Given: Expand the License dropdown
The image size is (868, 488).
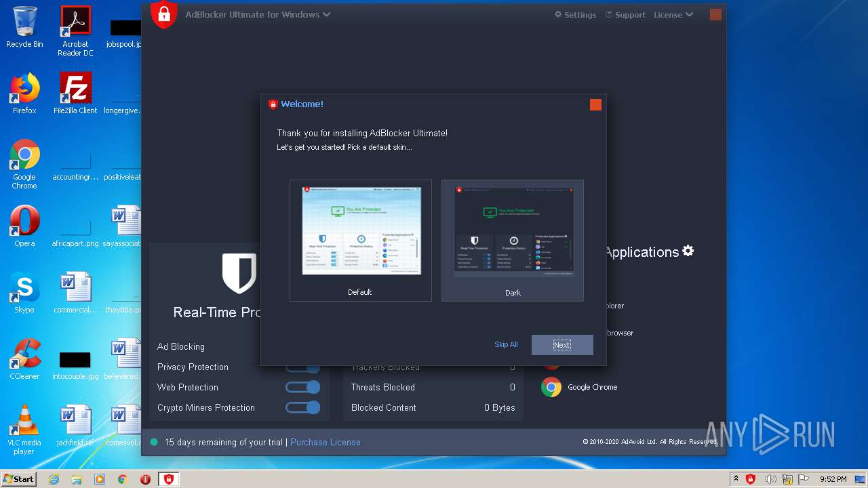Looking at the screenshot, I should (x=673, y=15).
